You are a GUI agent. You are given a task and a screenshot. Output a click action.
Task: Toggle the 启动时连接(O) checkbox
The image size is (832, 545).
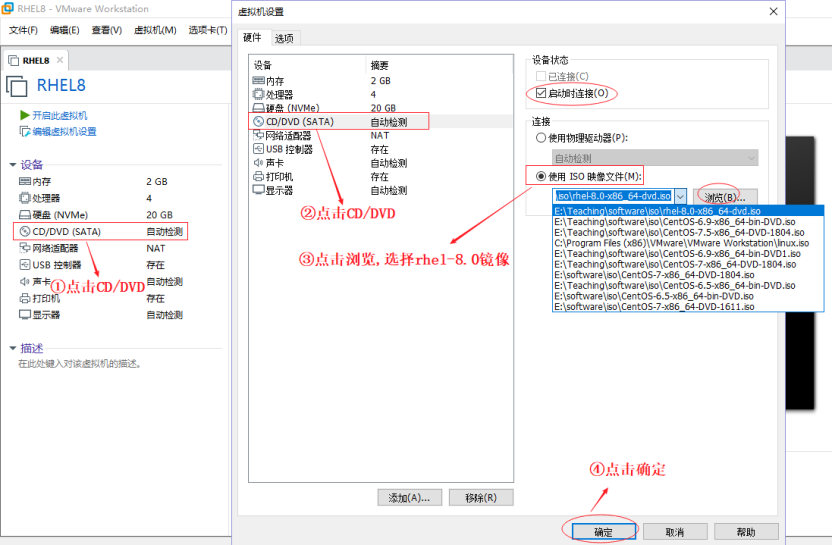click(541, 93)
